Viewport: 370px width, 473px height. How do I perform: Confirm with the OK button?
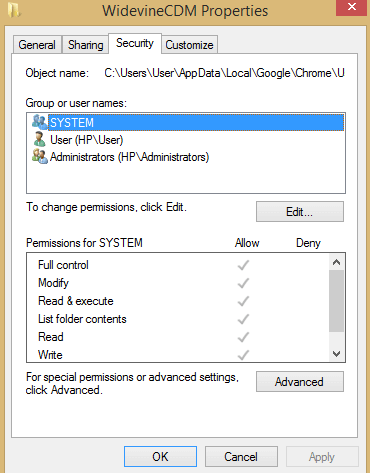[160, 457]
